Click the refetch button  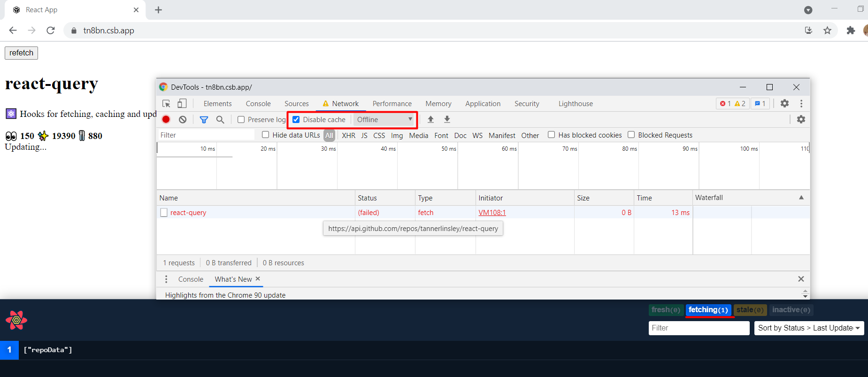(21, 53)
